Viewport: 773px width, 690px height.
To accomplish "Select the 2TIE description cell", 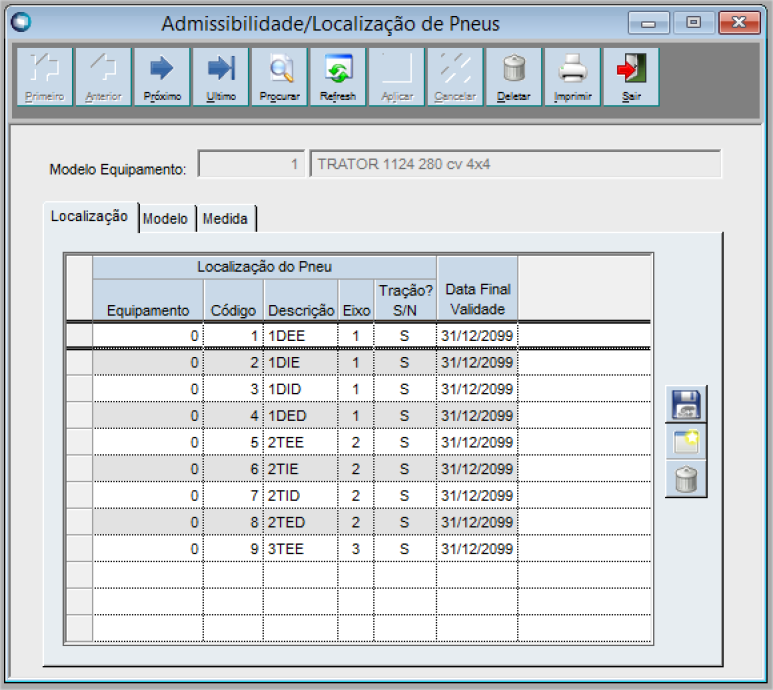I will [301, 469].
